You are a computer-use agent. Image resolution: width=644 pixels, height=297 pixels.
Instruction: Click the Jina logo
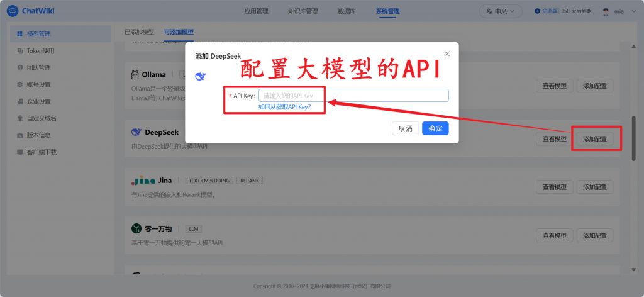pyautogui.click(x=143, y=181)
